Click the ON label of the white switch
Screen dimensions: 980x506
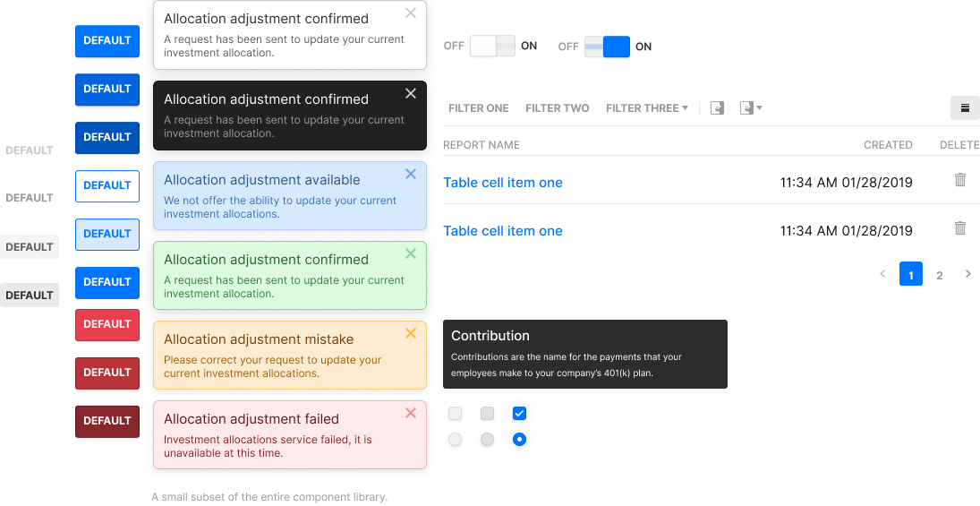[x=529, y=47]
